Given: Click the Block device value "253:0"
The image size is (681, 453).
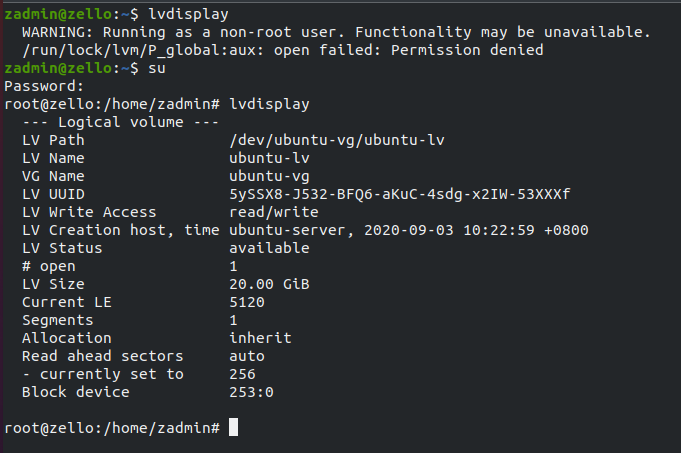Looking at the screenshot, I should pyautogui.click(x=251, y=392).
